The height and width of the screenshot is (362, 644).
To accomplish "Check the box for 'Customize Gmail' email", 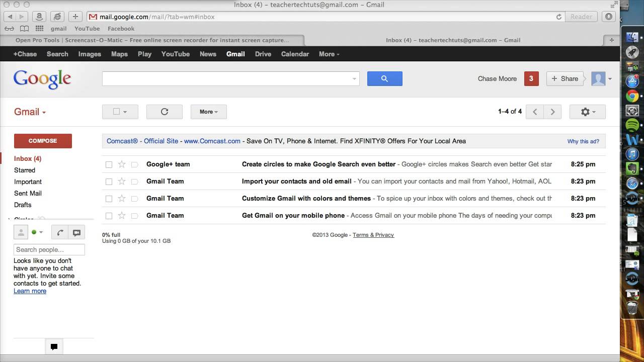I will (x=109, y=199).
